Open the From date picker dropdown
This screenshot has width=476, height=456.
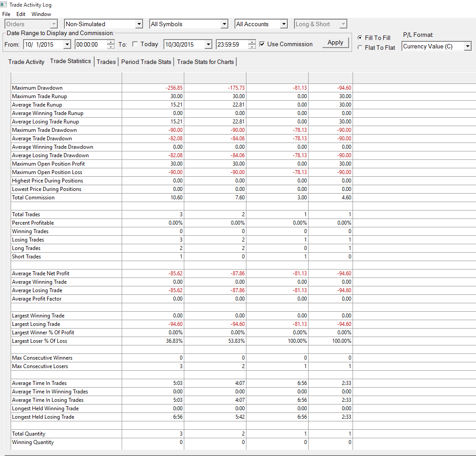point(67,45)
